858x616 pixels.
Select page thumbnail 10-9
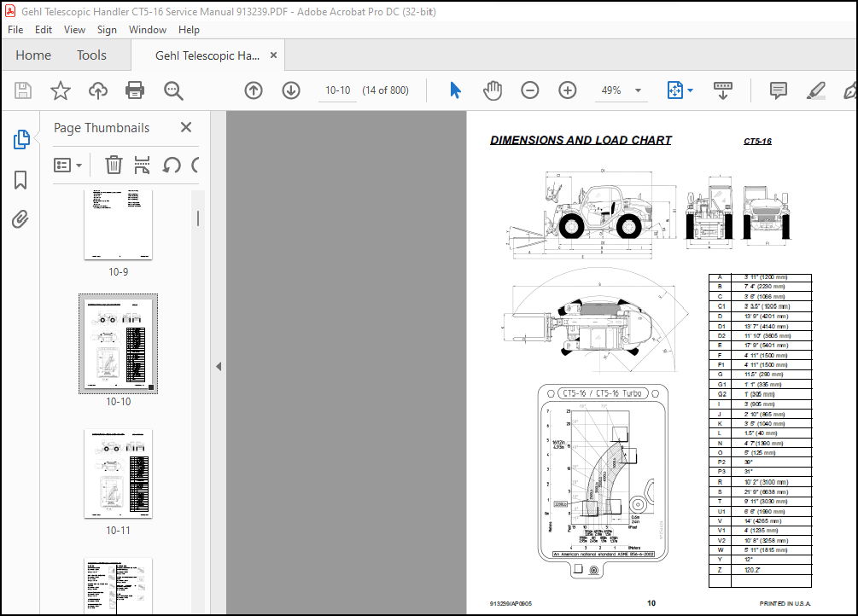(x=118, y=224)
